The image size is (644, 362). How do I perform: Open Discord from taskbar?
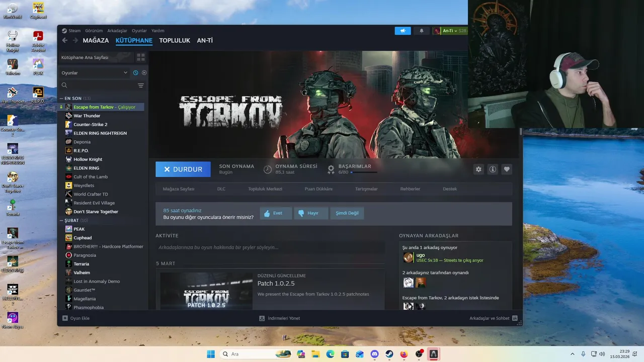tap(374, 354)
